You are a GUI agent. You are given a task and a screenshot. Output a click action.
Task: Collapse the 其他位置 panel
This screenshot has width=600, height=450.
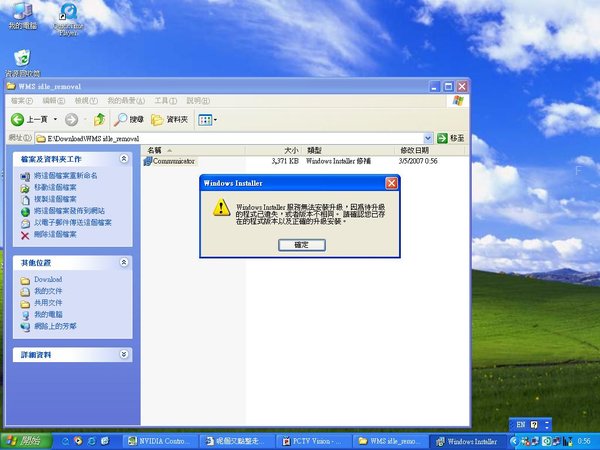click(x=124, y=262)
